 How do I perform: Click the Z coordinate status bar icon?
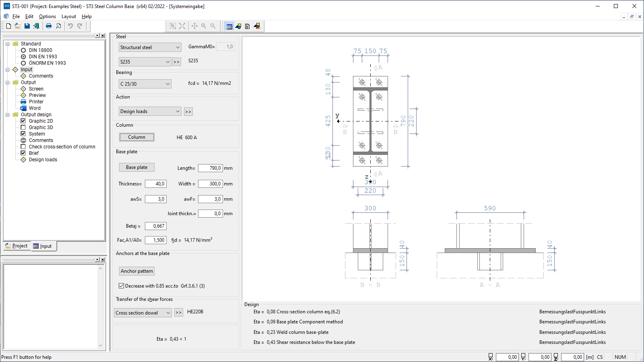[x=556, y=357]
